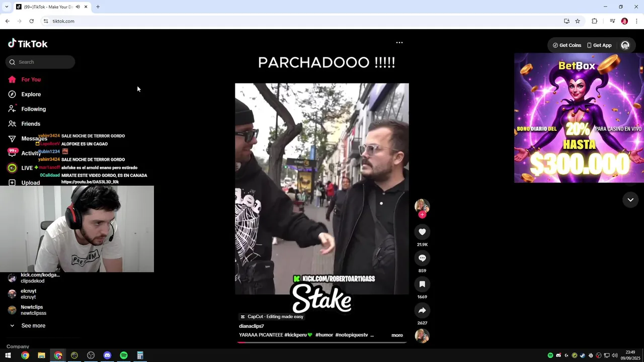Open the media controls icon in Chrome
Screen dimensions: 644x362
[x=612, y=21]
